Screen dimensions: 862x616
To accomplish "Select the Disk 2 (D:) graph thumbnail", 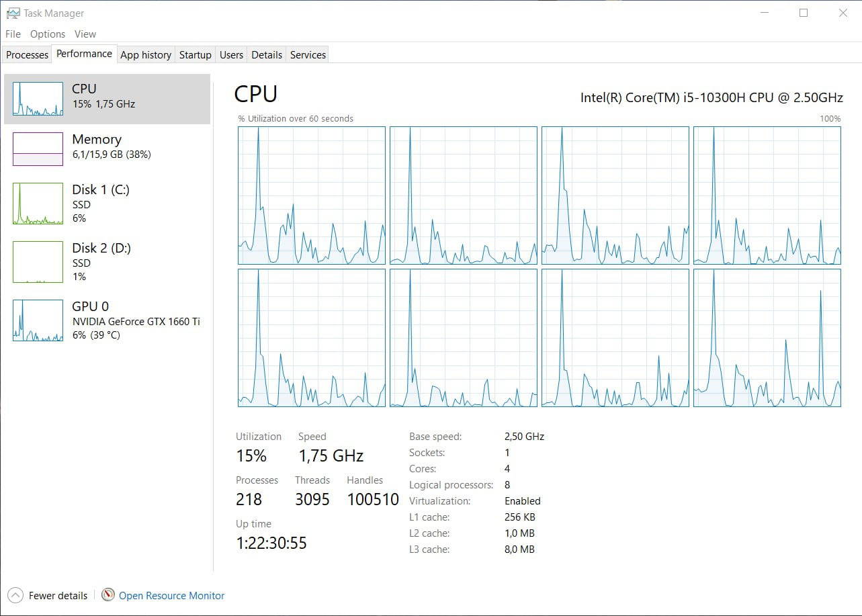I will tap(38, 262).
